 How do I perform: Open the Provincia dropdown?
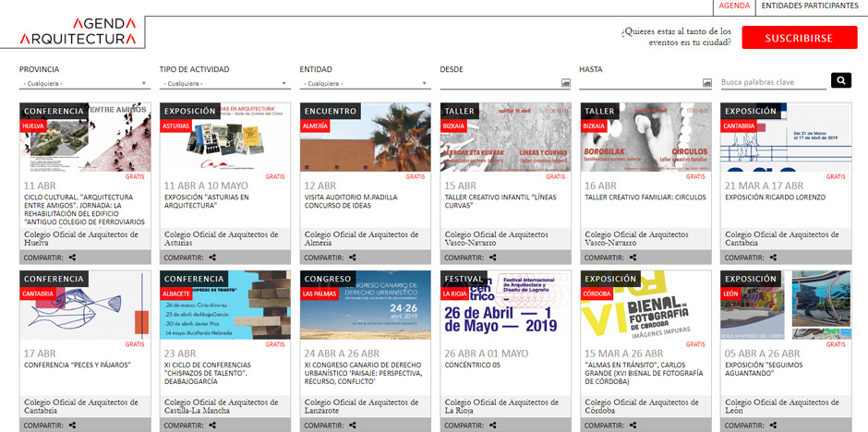click(x=85, y=83)
